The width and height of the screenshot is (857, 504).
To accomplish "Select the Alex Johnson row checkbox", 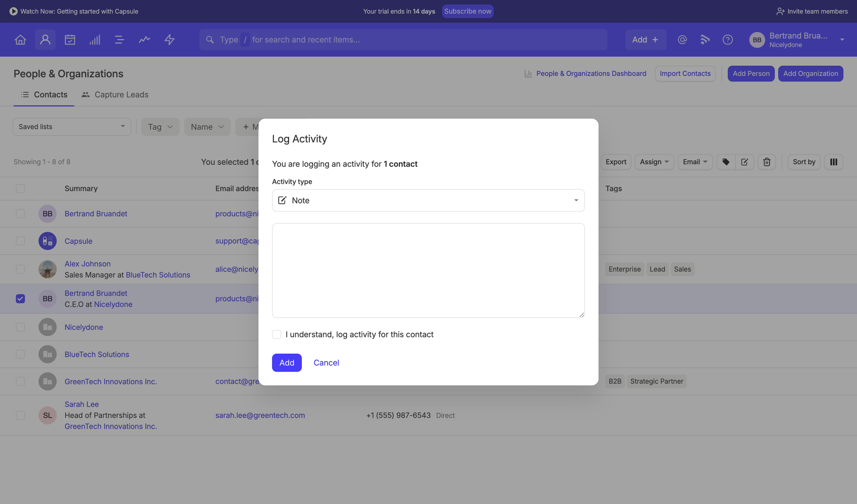I will tap(20, 269).
